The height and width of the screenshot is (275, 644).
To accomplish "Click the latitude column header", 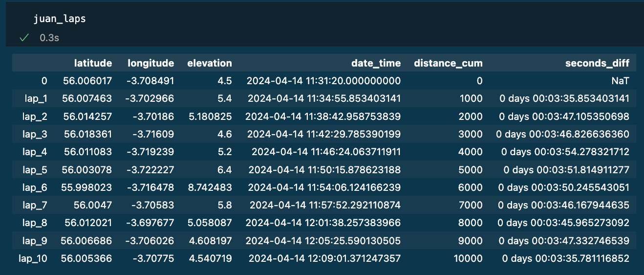I will [93, 63].
